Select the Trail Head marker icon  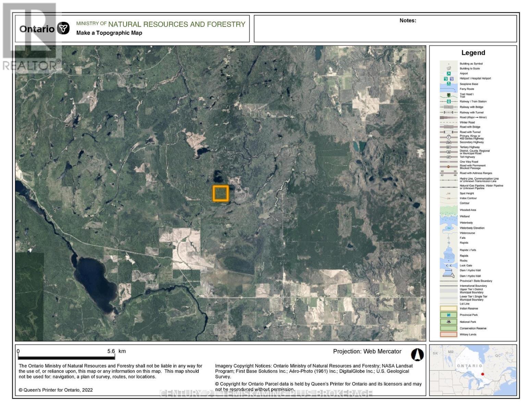click(449, 95)
